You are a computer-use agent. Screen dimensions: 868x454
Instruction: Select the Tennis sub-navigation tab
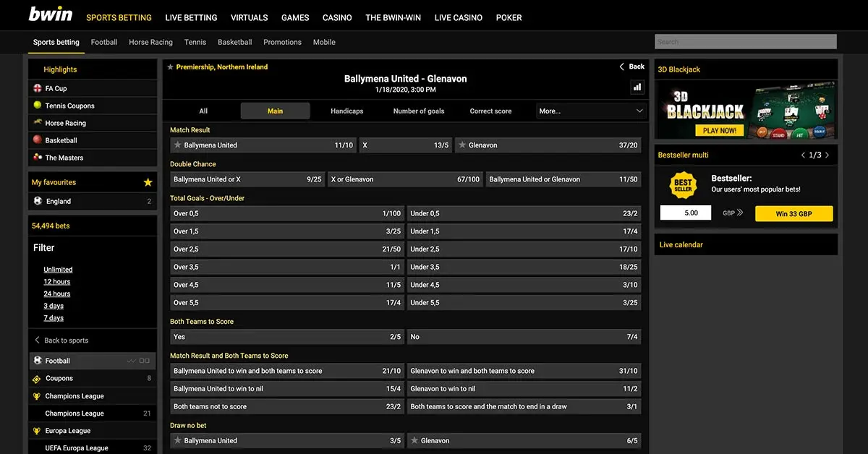click(195, 42)
